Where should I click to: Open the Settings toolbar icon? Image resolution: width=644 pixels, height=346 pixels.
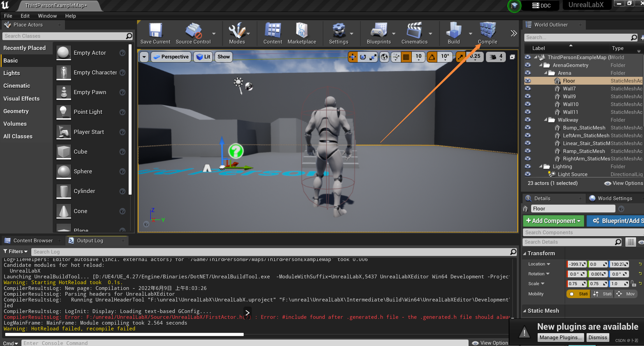[339, 33]
